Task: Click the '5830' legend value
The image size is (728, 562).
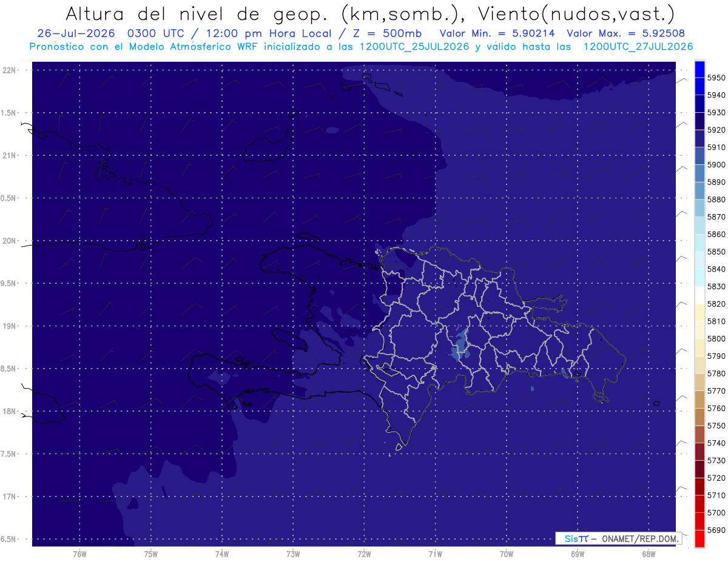Action: click(x=716, y=286)
